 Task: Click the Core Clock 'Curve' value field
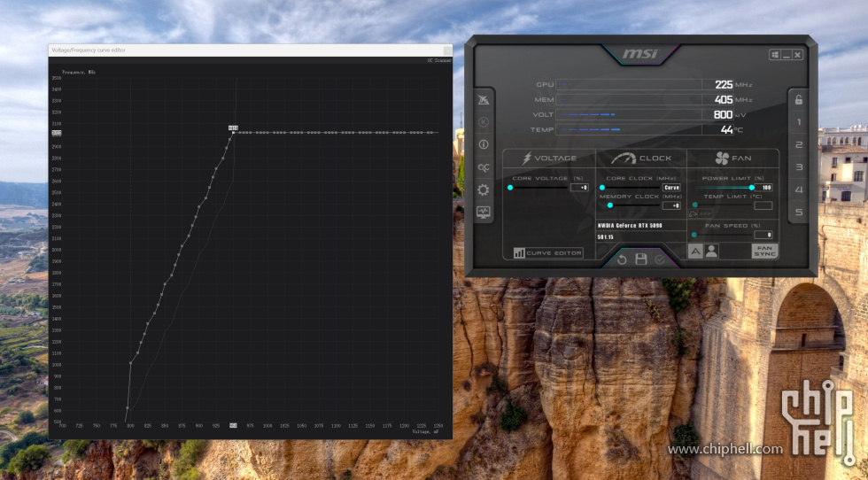pyautogui.click(x=671, y=188)
